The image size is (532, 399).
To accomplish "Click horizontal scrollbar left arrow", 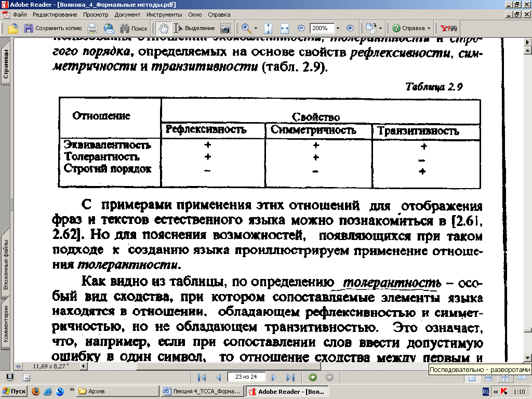I will 83,366.
